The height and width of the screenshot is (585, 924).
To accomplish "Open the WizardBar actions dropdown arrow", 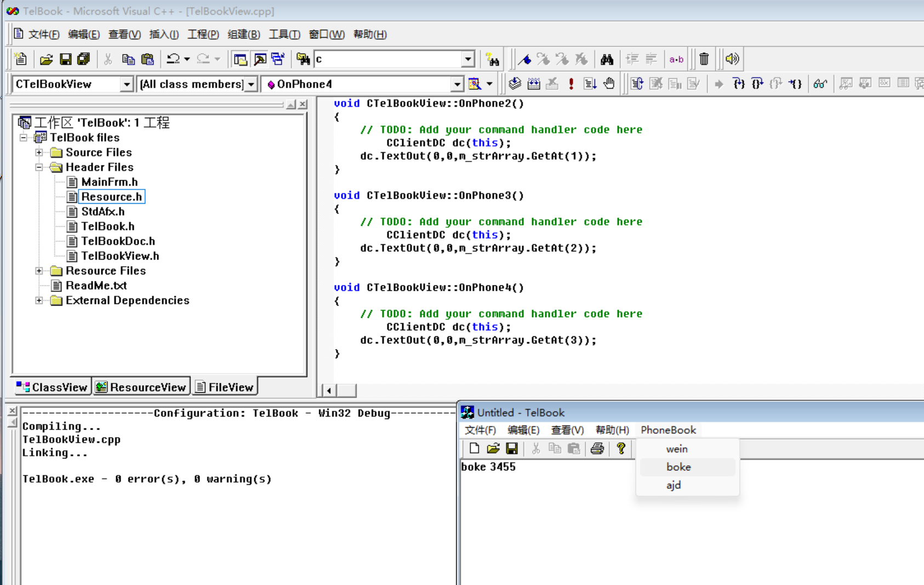I will [x=489, y=84].
